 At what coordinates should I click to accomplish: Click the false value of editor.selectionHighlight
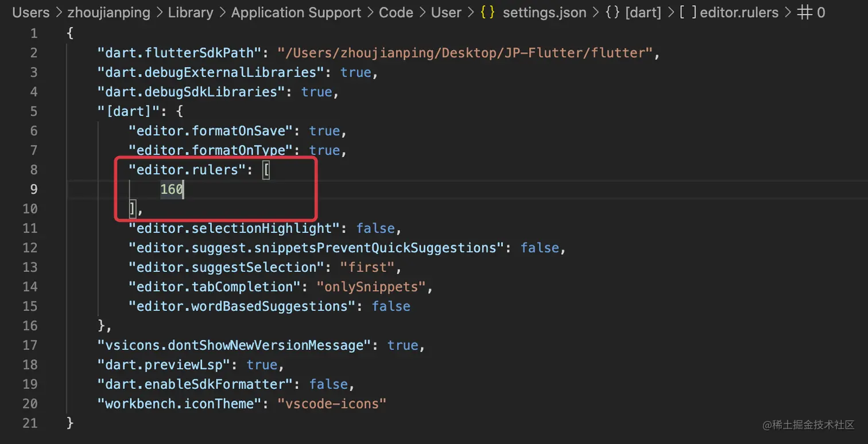tap(375, 228)
